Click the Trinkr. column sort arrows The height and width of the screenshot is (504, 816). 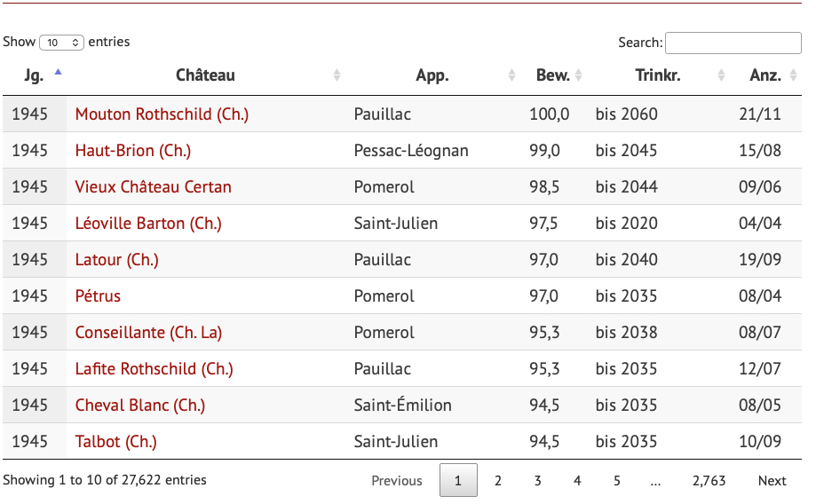coord(721,75)
